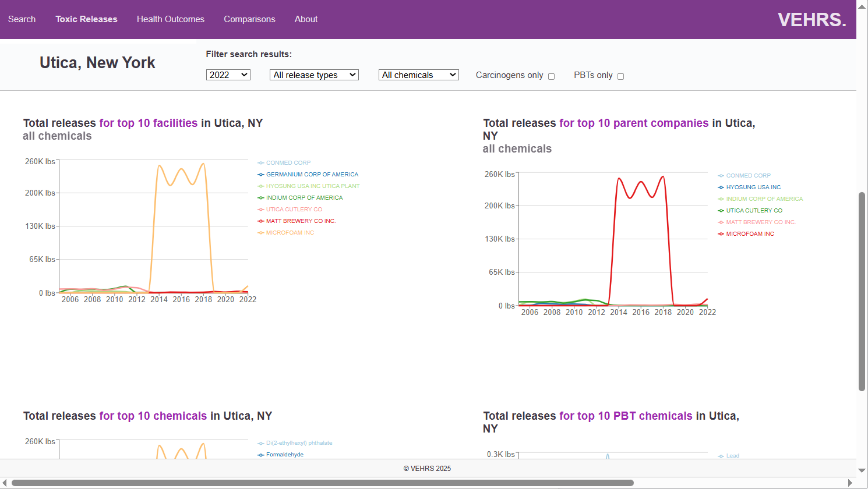Screen dimensions: 868x489
Task: Click the top 10 parent companies title
Action: point(619,129)
